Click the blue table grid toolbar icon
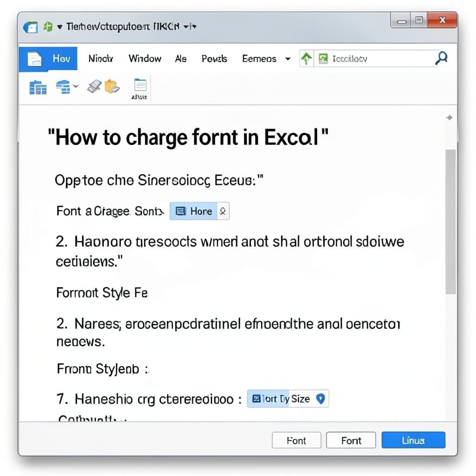The width and height of the screenshot is (476, 476). (x=38, y=88)
